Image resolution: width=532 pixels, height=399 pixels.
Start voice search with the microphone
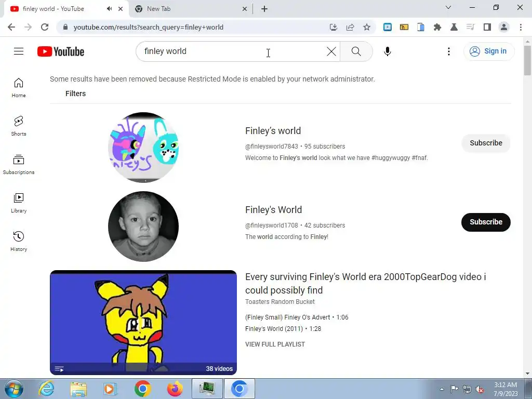click(x=388, y=51)
